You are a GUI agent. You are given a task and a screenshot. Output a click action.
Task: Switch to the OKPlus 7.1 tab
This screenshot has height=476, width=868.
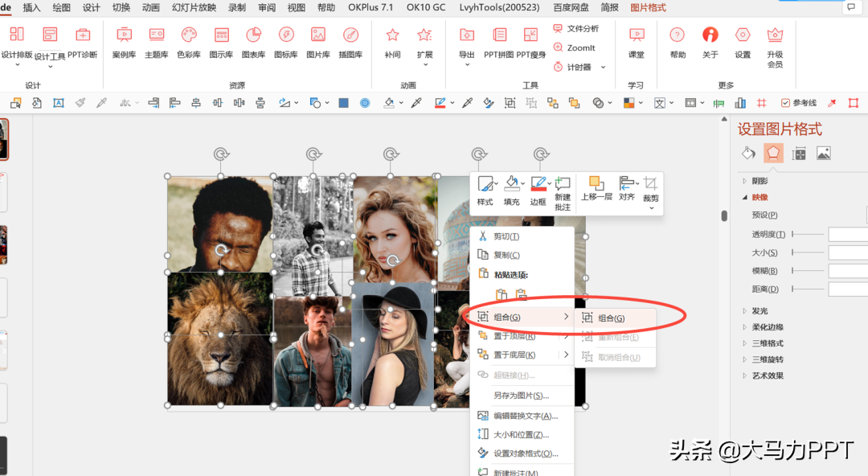[371, 7]
